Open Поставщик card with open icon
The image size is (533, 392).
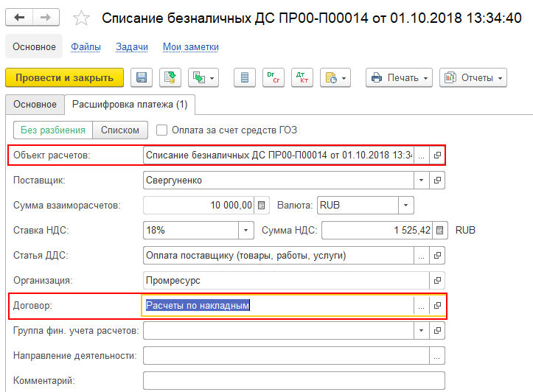point(437,181)
